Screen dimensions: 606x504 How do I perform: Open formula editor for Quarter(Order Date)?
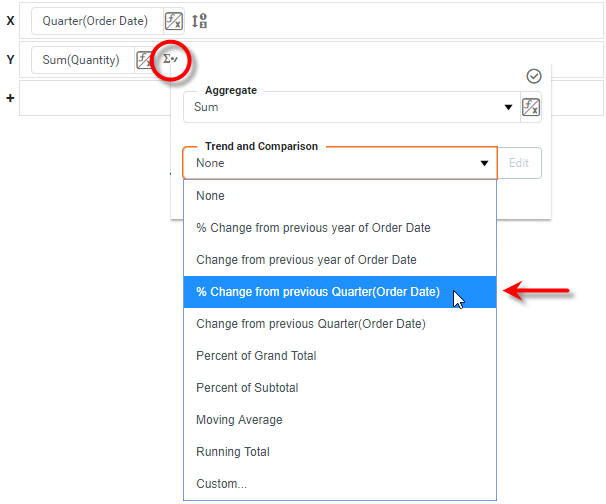[x=174, y=21]
